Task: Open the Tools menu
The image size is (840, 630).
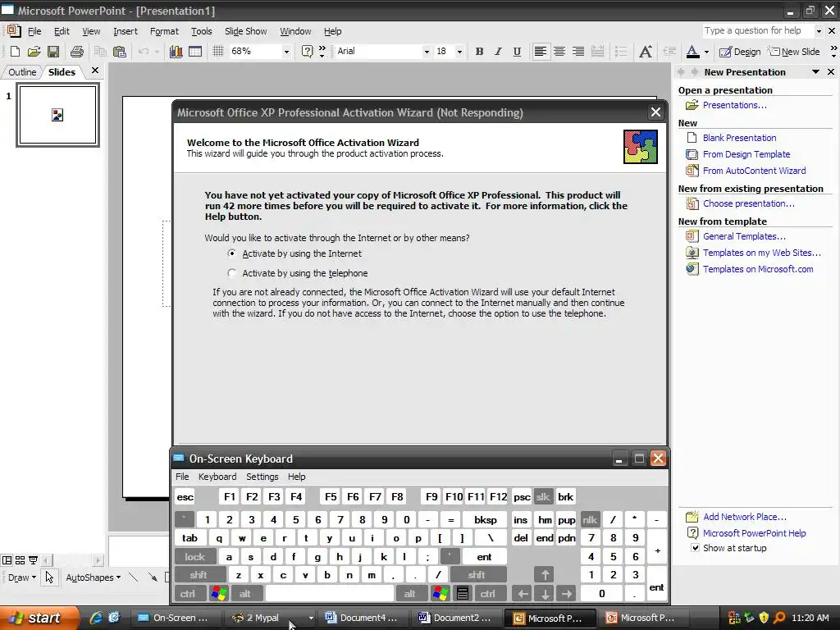Action: point(202,31)
